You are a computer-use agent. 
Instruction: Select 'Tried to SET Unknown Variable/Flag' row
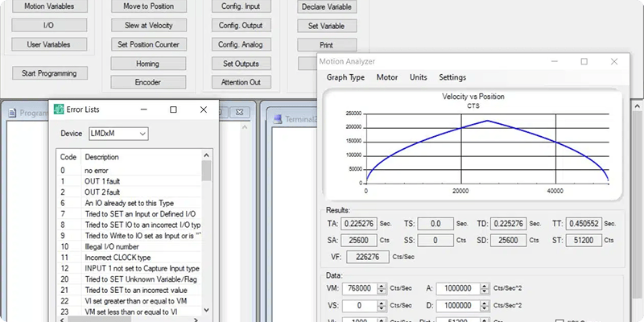[x=129, y=279]
